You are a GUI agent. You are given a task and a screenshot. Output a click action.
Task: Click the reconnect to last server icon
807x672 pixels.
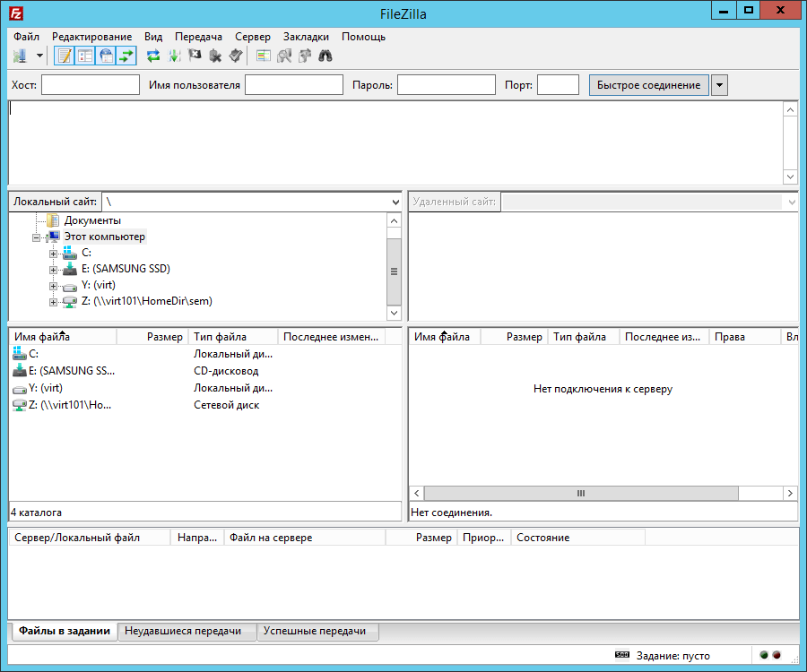coord(236,56)
